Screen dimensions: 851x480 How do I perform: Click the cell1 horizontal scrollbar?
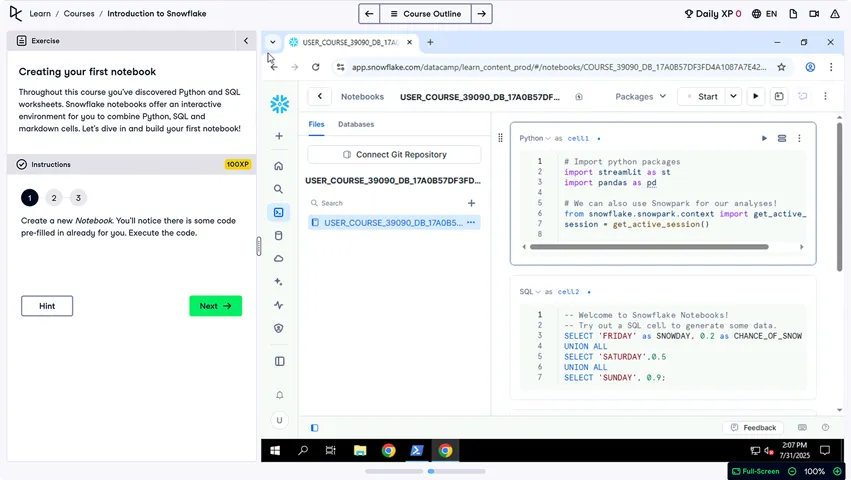[x=649, y=247]
